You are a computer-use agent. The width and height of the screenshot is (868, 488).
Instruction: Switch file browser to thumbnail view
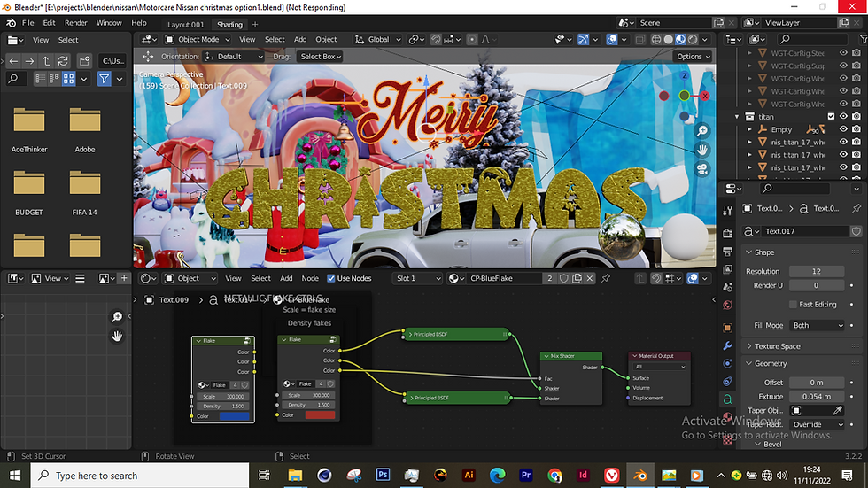click(x=69, y=79)
